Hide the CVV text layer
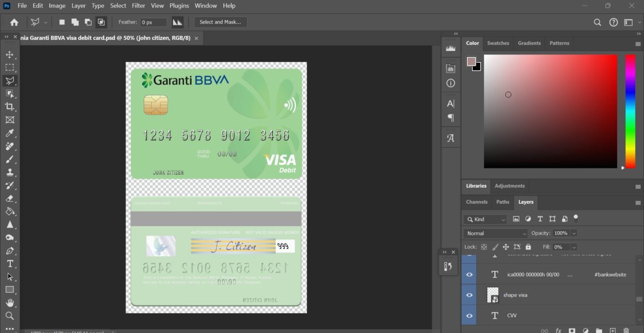The width and height of the screenshot is (644, 333). click(x=469, y=316)
